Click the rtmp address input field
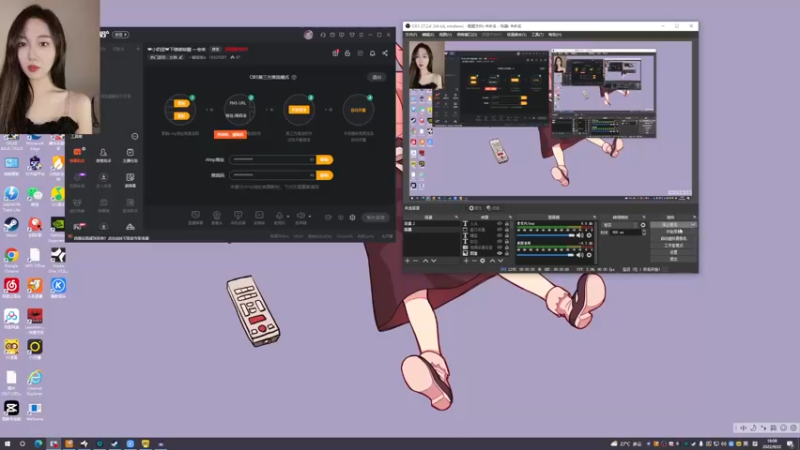 point(272,160)
